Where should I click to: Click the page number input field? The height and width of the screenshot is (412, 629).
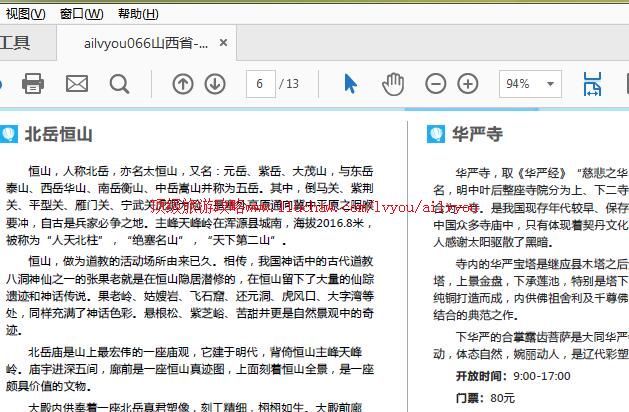(259, 84)
